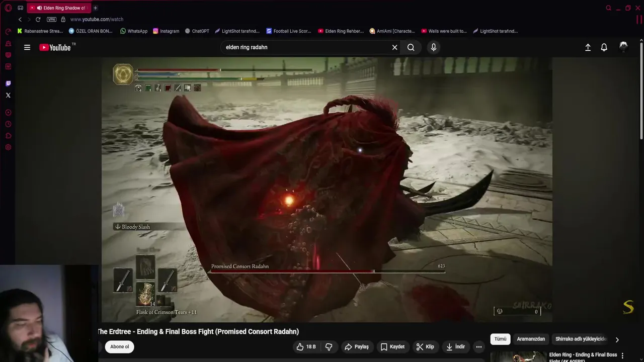Open a new browser tab

[95, 8]
